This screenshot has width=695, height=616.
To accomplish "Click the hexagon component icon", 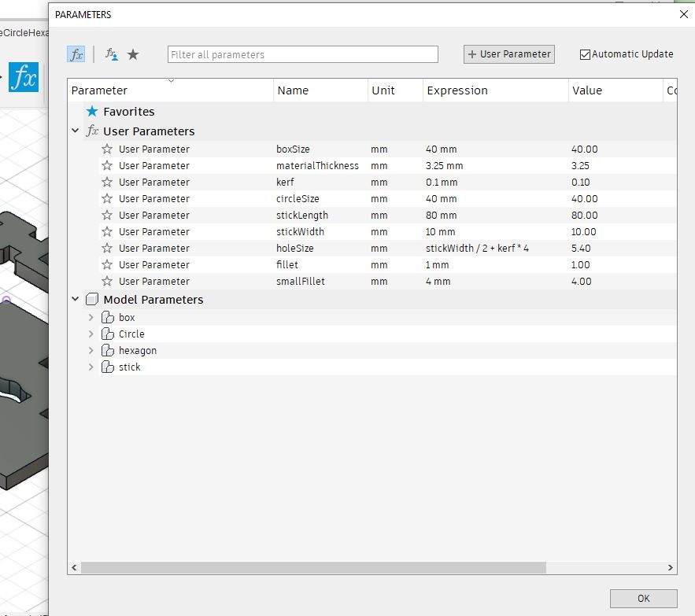I will (108, 350).
